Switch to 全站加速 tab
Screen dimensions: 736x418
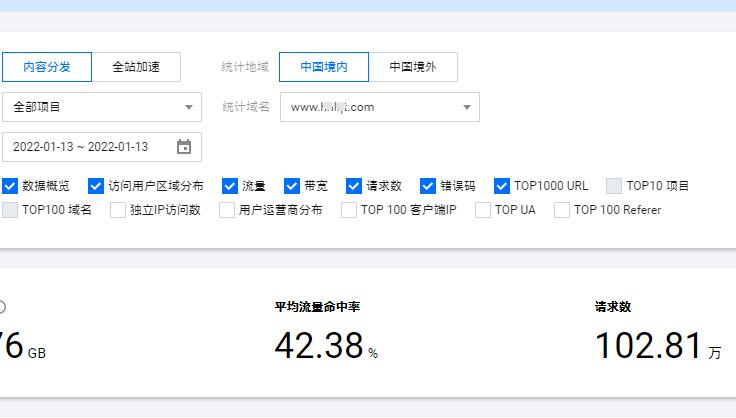136,67
